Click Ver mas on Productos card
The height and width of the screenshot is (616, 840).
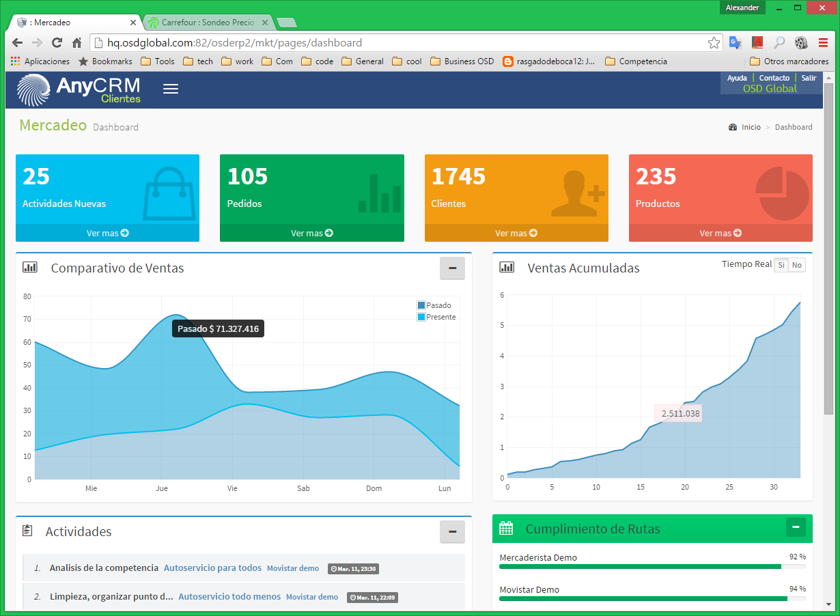pos(720,233)
